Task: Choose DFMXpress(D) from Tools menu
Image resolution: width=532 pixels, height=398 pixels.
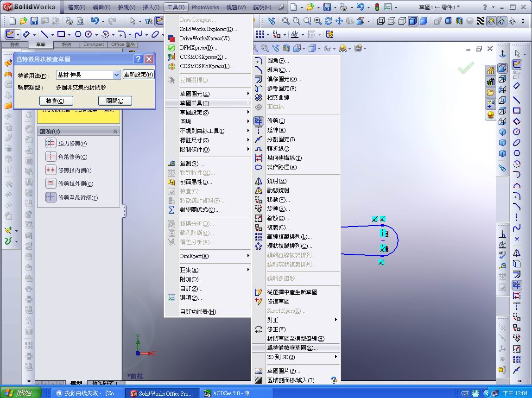Action: (x=208, y=48)
